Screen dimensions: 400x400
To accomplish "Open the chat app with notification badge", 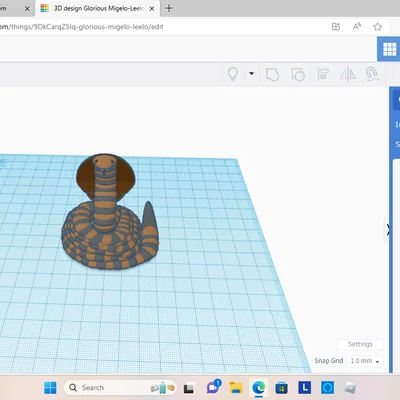I will [x=213, y=387].
